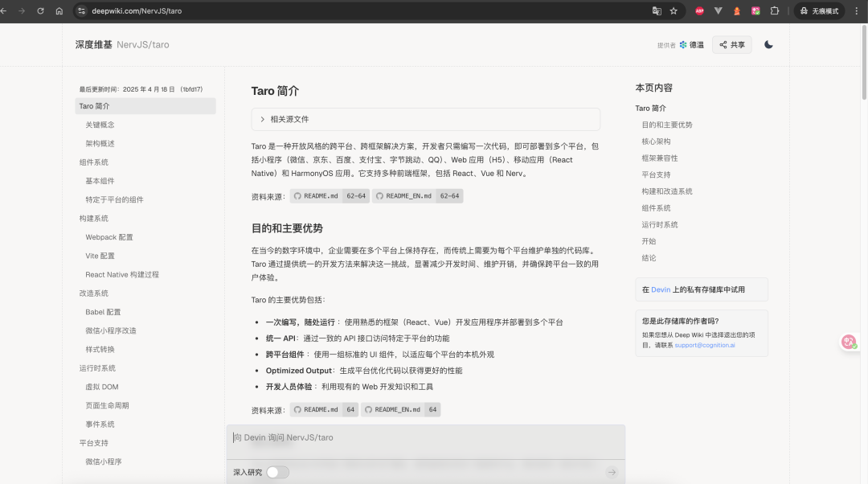Open 构建系统 in the left sidebar
Image resolution: width=868 pixels, height=484 pixels.
point(93,219)
